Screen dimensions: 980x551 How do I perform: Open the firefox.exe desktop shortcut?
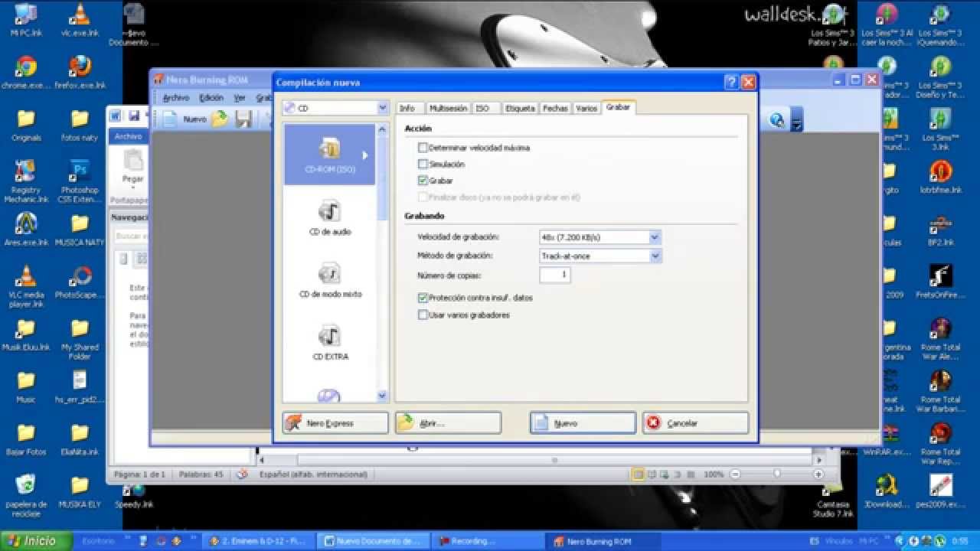pos(80,72)
